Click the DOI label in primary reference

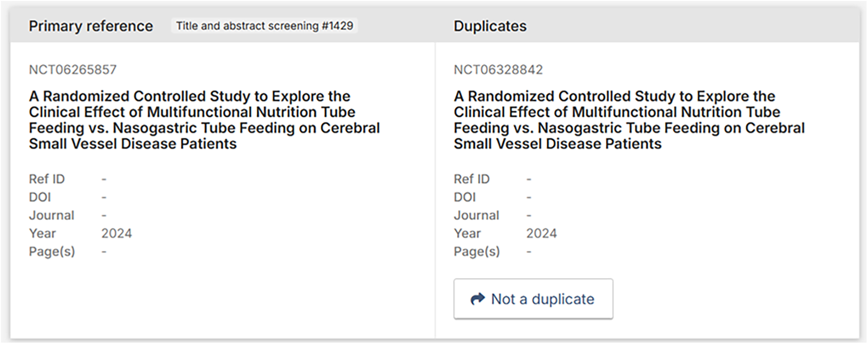40,197
